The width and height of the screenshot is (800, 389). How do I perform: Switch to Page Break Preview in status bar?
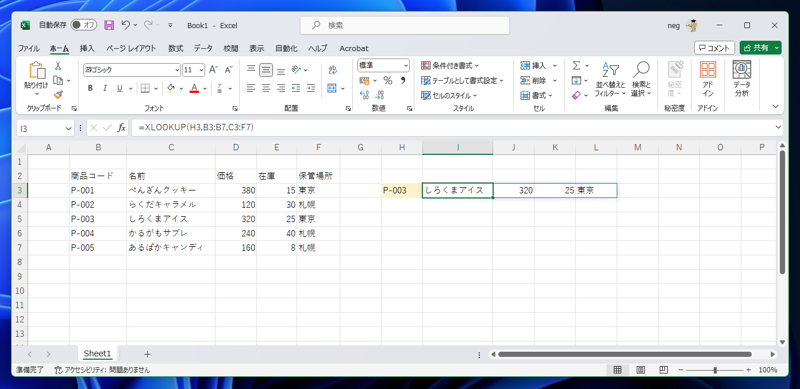tap(663, 370)
